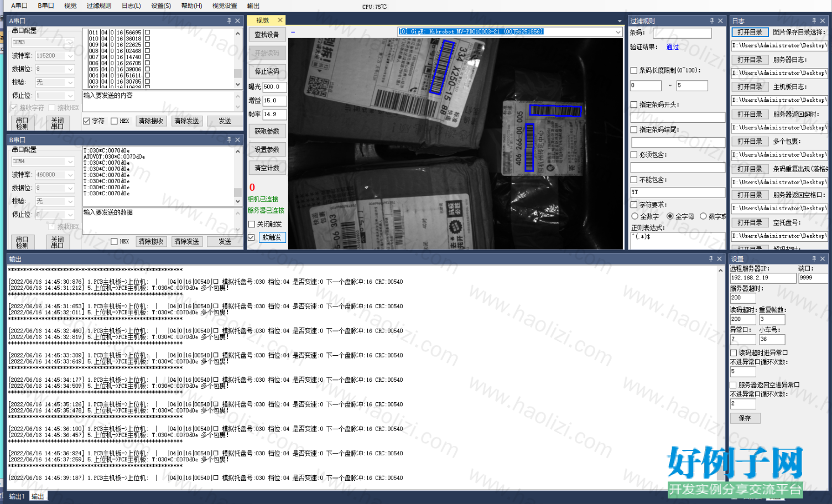Toggle 关闭触发 checkbox in 视觉 panel
This screenshot has width=832, height=504.
click(x=252, y=224)
